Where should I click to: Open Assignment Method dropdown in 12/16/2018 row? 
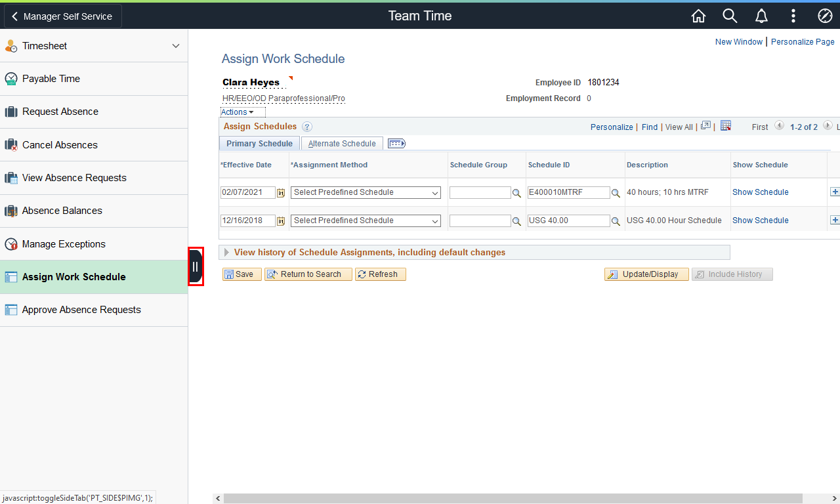366,221
